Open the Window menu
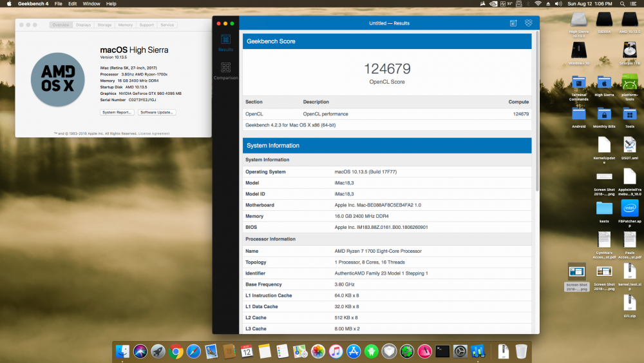Image resolution: width=644 pixels, height=363 pixels. point(91,4)
